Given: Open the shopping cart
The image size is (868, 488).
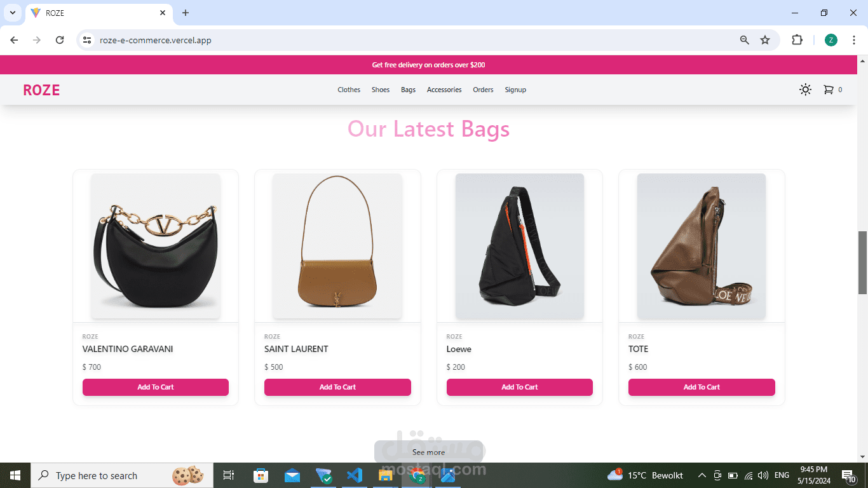Looking at the screenshot, I should (x=832, y=90).
